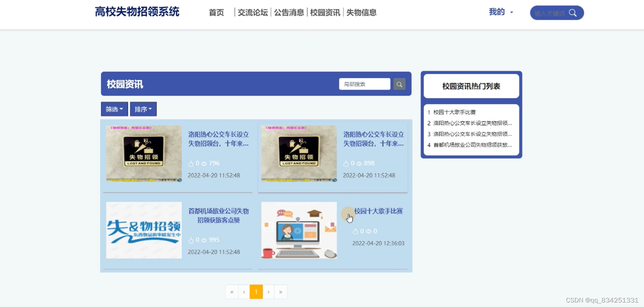
Task: Open the computer illustration thumbnail for 校园十大歌手比赛
Action: pyautogui.click(x=299, y=230)
